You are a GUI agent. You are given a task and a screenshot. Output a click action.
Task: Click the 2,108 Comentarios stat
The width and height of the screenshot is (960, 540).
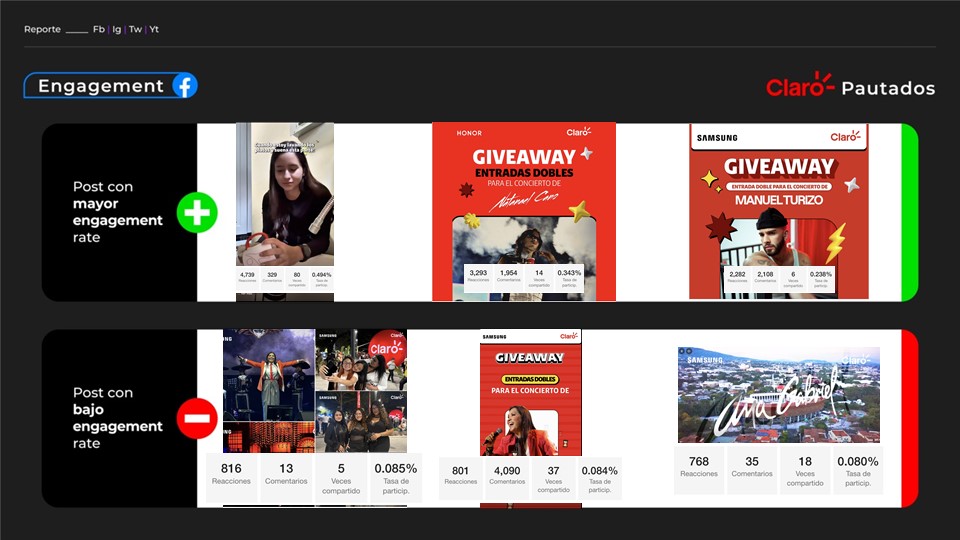tap(765, 278)
